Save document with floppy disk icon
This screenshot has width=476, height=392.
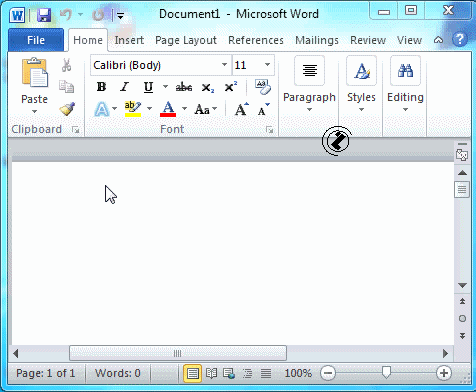point(44,15)
